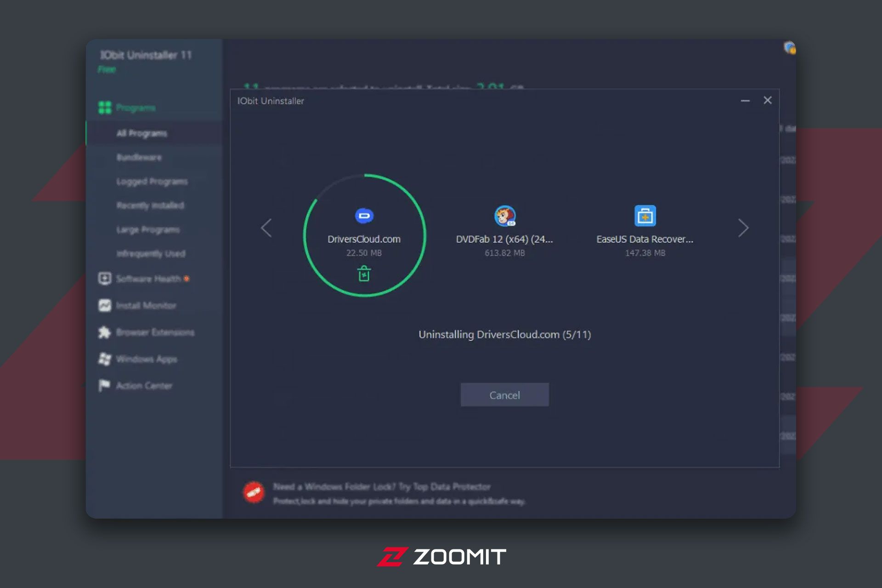Open Browser Extensions section

pyautogui.click(x=154, y=332)
